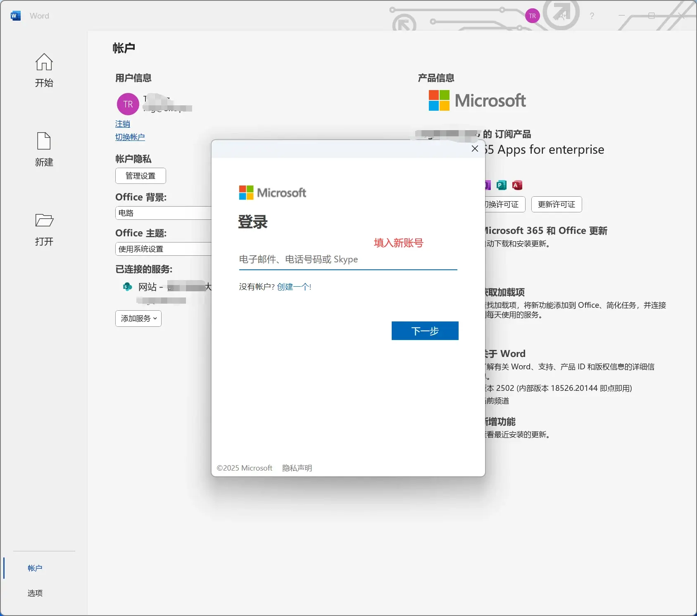Click the 产品信息 section heading

(x=436, y=78)
